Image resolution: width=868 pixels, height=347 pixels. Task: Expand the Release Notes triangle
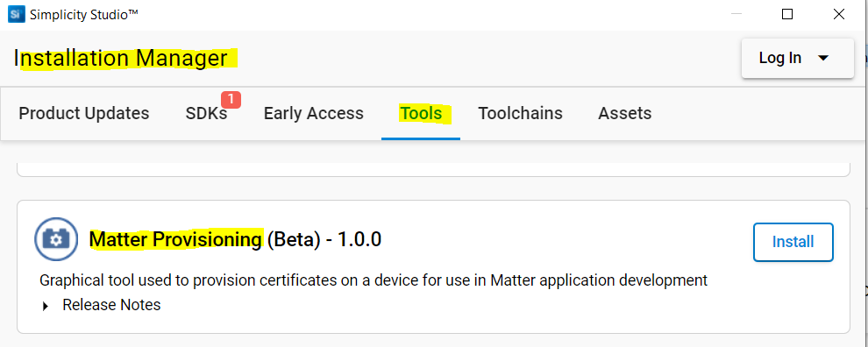click(46, 306)
